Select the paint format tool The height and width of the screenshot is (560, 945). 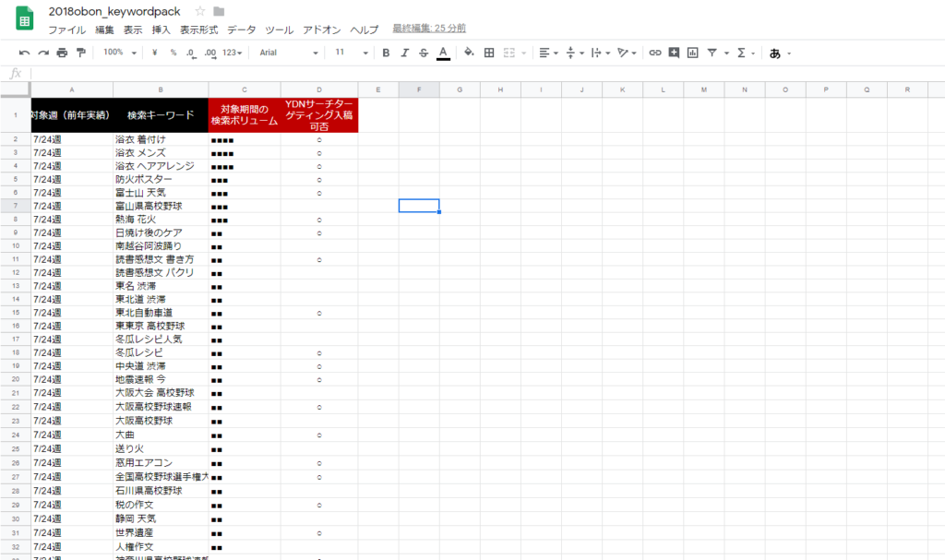(x=81, y=54)
